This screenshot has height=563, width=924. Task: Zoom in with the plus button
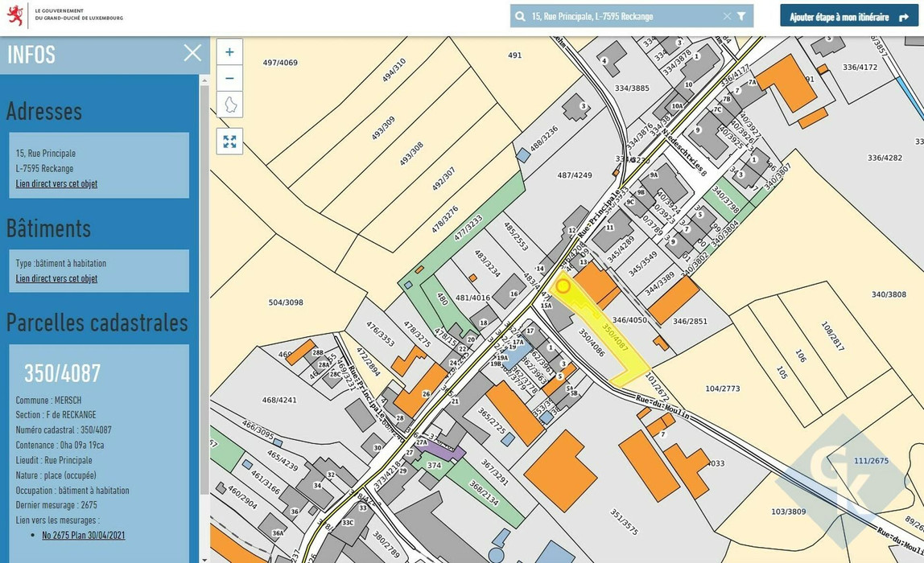click(229, 51)
